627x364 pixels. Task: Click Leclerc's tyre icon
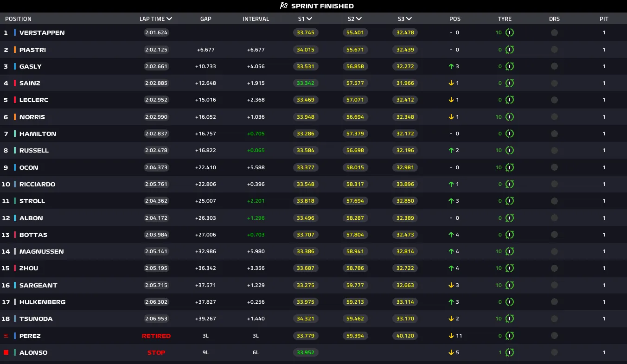[x=510, y=100]
